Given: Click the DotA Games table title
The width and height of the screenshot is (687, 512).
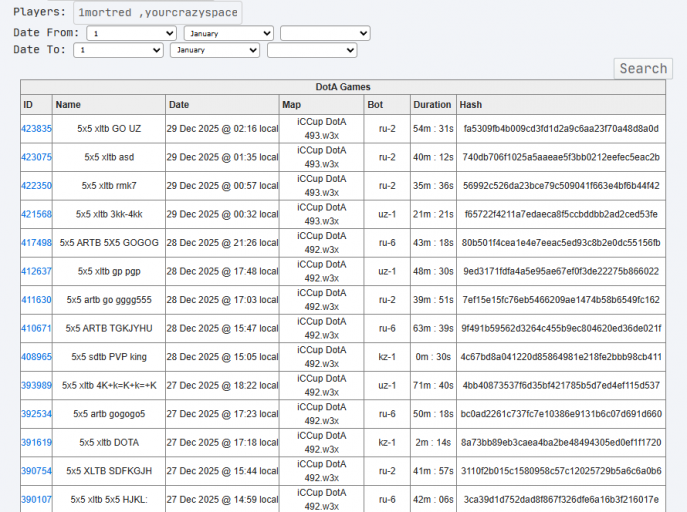Looking at the screenshot, I should [x=343, y=87].
